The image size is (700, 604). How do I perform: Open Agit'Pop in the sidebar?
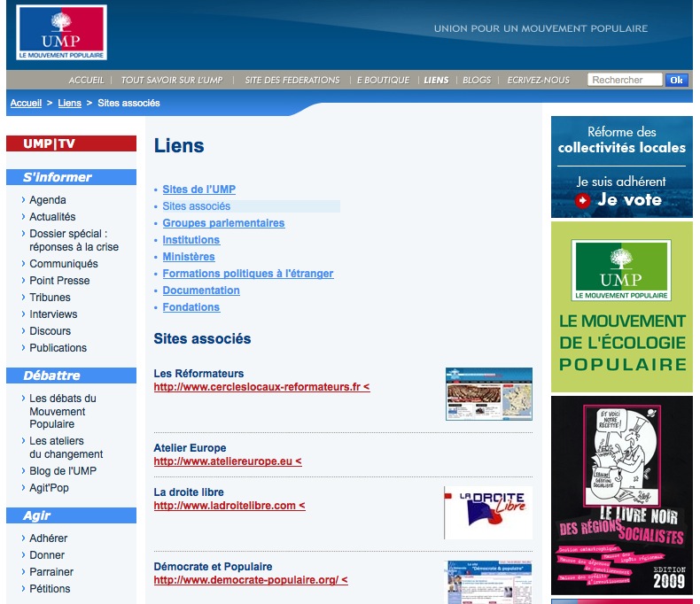tap(49, 488)
